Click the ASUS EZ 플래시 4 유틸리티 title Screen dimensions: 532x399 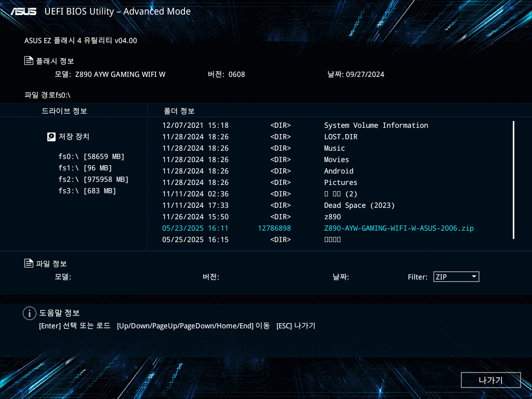[x=81, y=41]
